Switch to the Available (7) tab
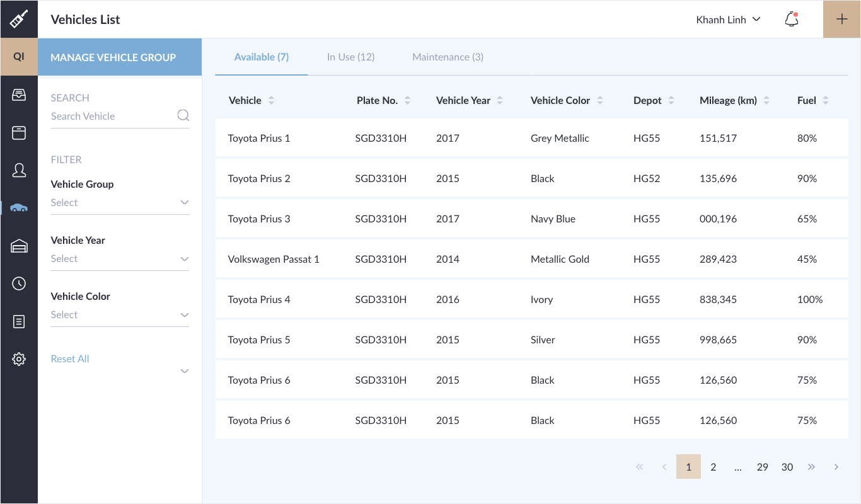 click(261, 57)
